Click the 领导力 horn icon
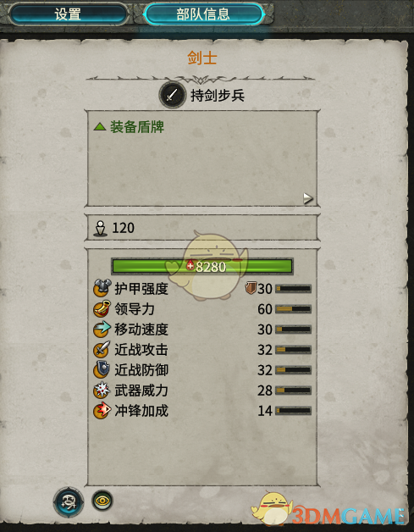Screen dimensions: 414x532 click(102, 308)
